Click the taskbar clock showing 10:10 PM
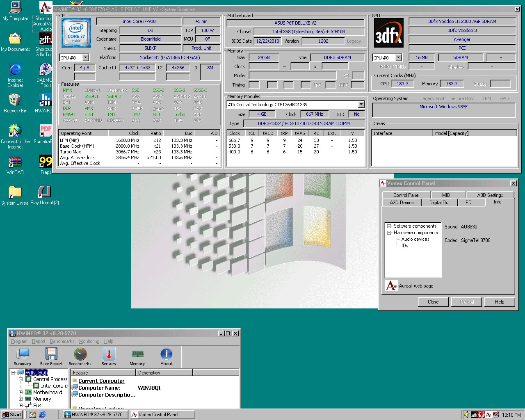 [x=511, y=415]
